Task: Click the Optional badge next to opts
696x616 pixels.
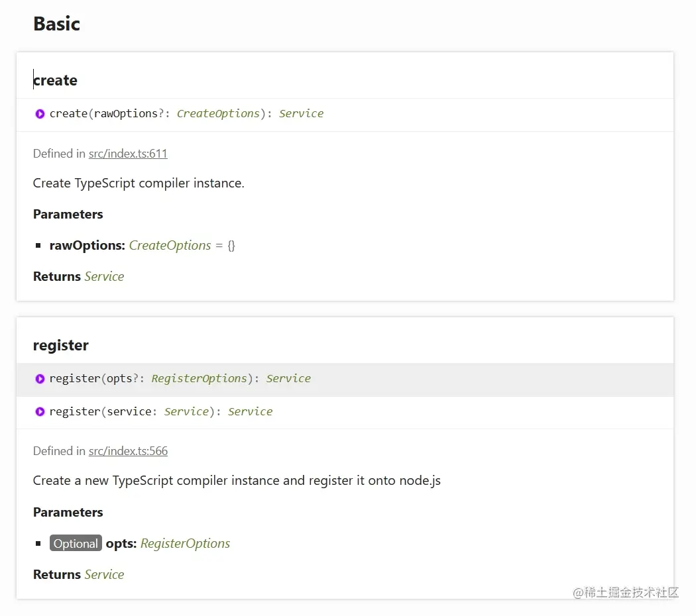Action: click(76, 543)
